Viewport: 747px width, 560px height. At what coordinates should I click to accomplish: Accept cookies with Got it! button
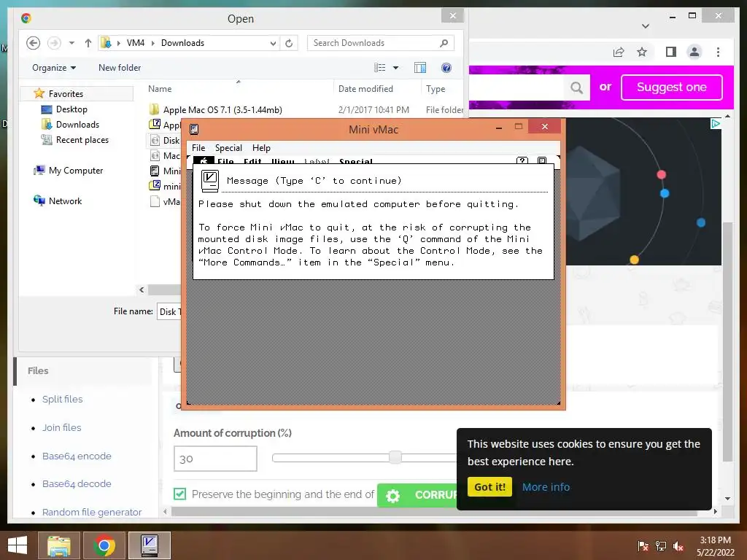point(489,486)
